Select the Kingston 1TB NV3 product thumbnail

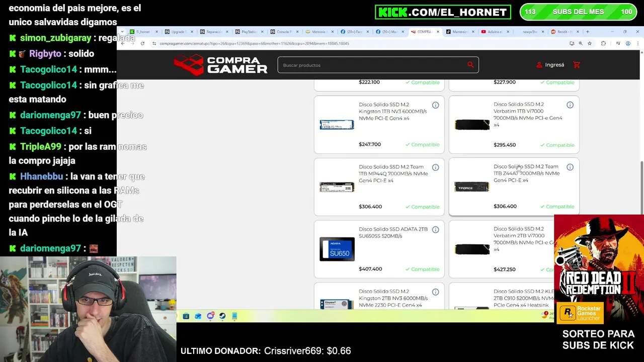(x=337, y=125)
